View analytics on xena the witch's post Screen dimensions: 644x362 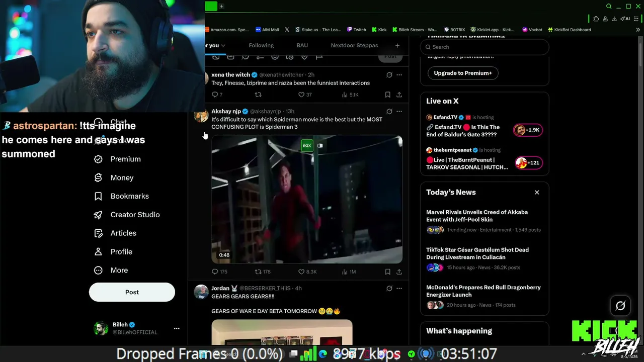coord(345,95)
